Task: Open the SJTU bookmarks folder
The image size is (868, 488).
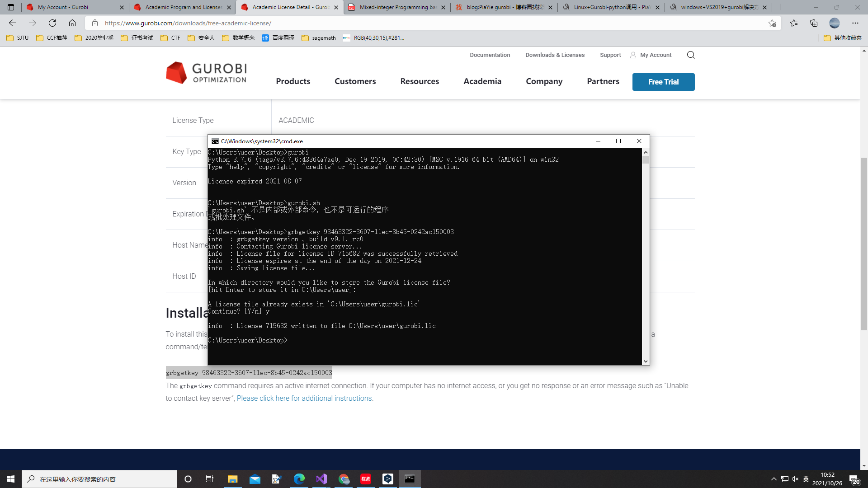Action: tap(18, 38)
